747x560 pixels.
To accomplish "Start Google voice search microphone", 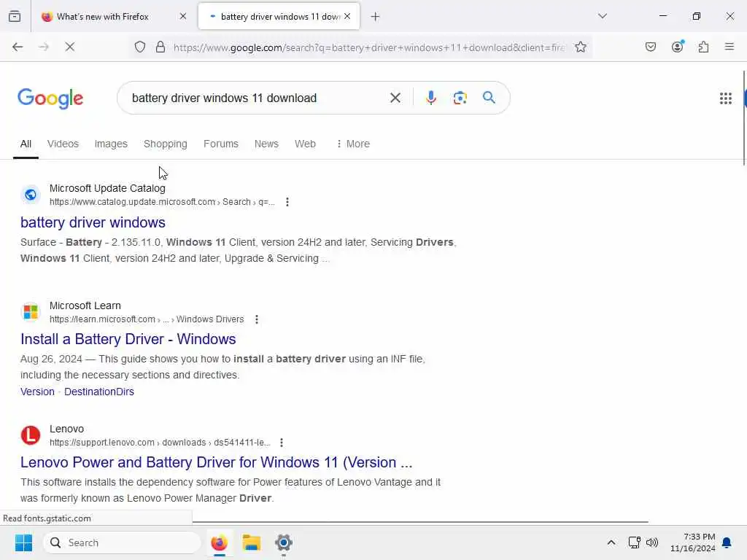I will pos(430,98).
